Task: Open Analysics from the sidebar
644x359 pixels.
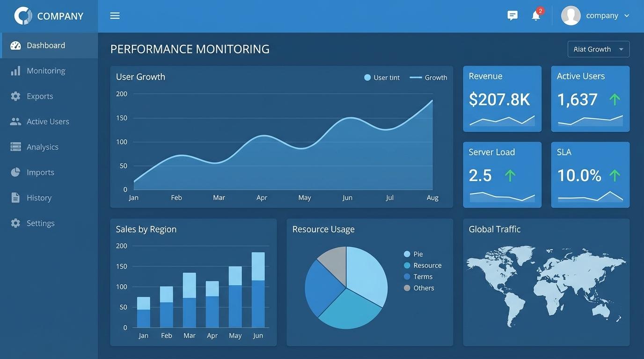Action: pos(43,147)
